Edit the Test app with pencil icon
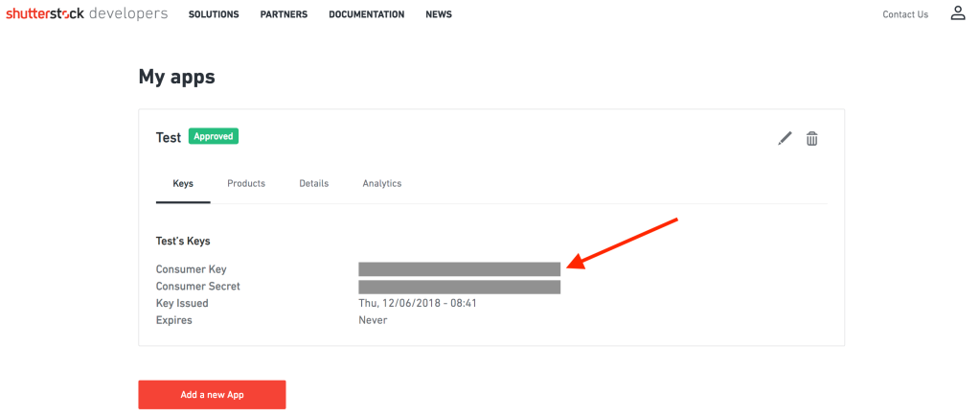This screenshot has width=980, height=417. (785, 138)
